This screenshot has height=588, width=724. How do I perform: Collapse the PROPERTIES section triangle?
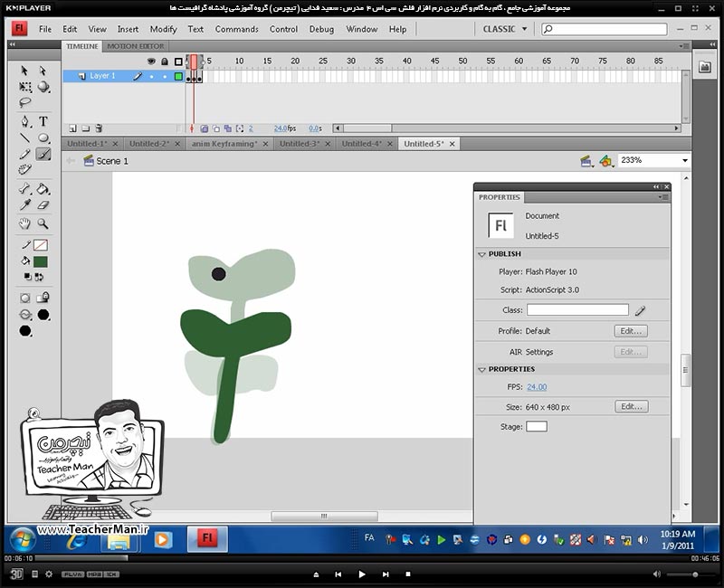pyautogui.click(x=481, y=370)
